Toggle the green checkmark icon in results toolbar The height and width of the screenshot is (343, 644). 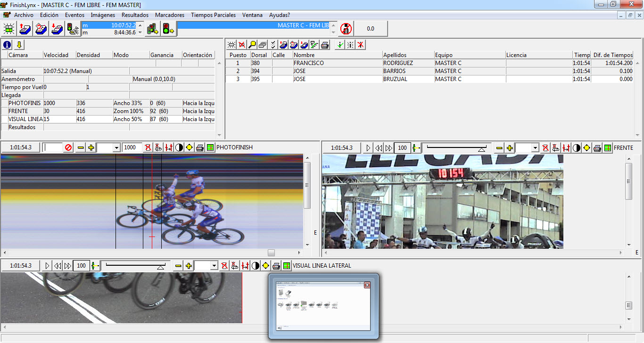point(339,45)
